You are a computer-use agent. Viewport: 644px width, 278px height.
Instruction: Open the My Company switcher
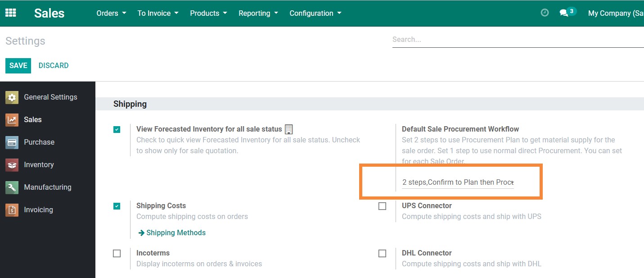(616, 13)
